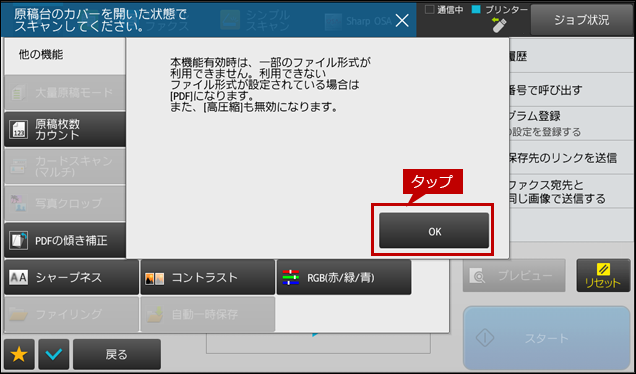Screen dimensions: 636x374
Task: Click the PDFの傾き補正 document icon
Action: tap(19, 241)
